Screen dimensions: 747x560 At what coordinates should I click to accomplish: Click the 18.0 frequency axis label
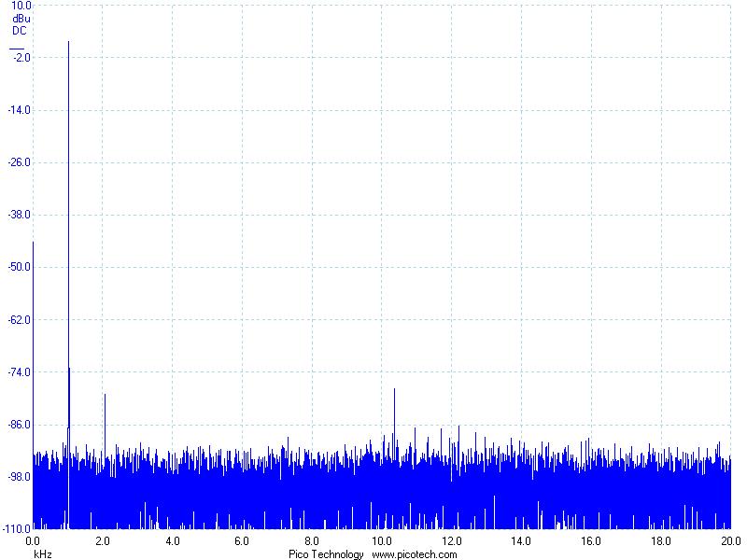(661, 541)
